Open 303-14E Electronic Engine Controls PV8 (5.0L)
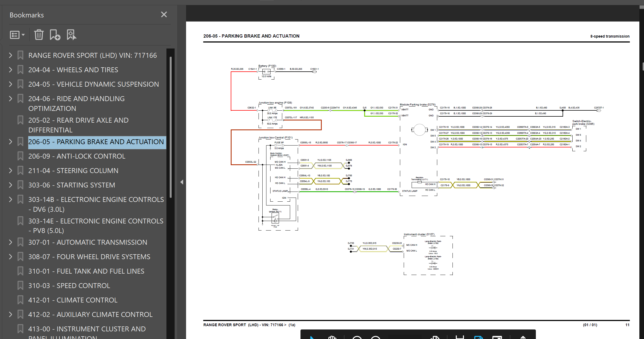Image resolution: width=644 pixels, height=339 pixels. coord(96,226)
